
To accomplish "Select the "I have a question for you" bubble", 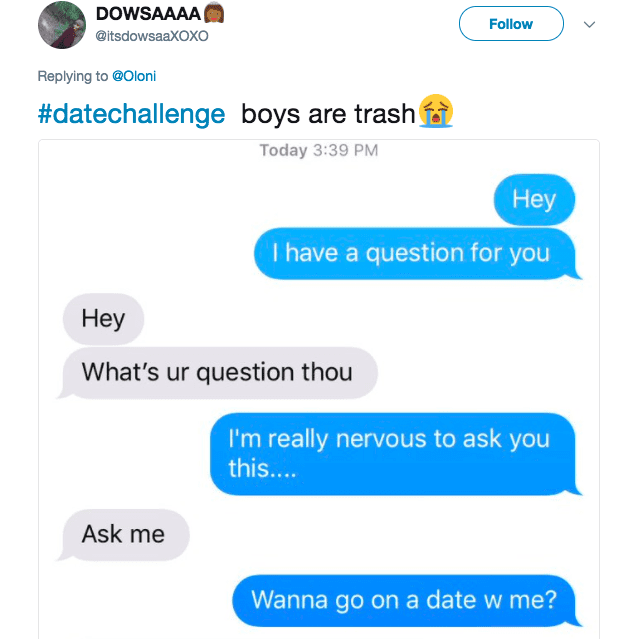I will pyautogui.click(x=416, y=253).
